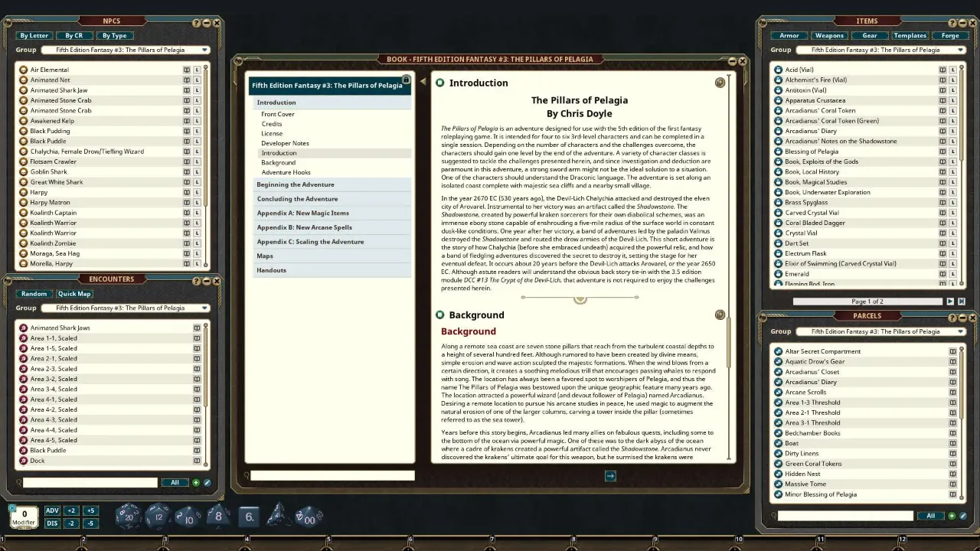Click the Parcels list edit pencil icon

(962, 516)
